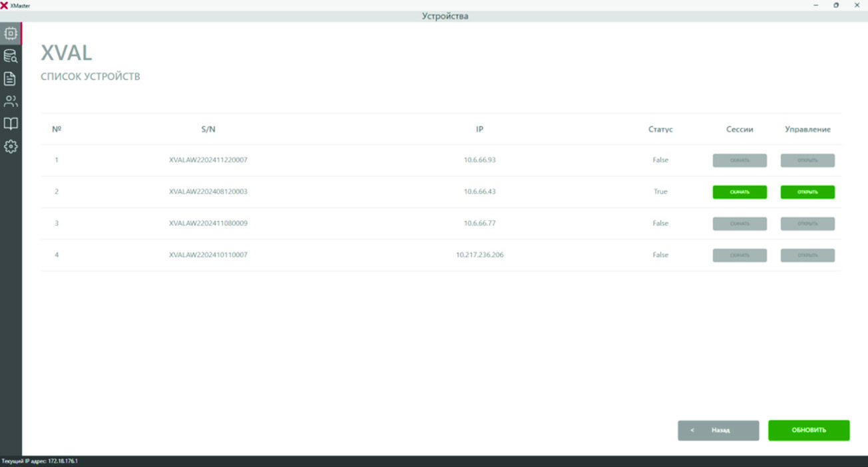The image size is (868, 467).
Task: Open the database search sidebar icon
Action: click(x=11, y=56)
